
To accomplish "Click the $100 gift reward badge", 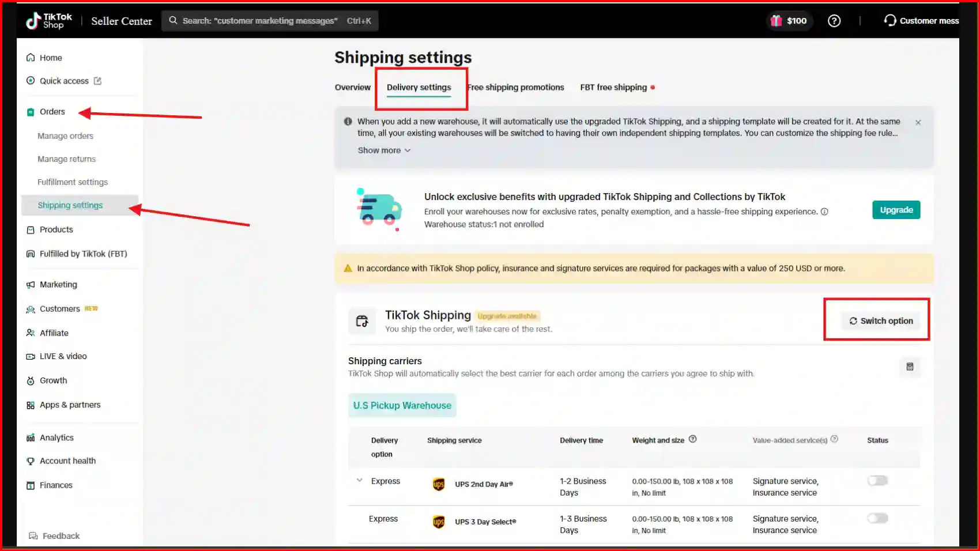I will pyautogui.click(x=789, y=21).
